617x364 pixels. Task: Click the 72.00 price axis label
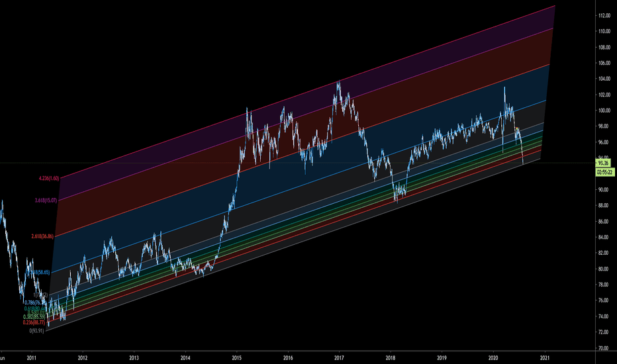click(x=604, y=332)
